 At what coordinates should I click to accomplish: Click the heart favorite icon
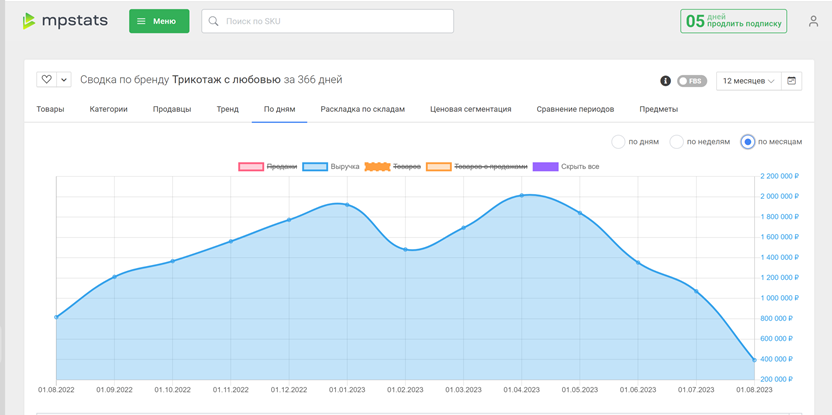47,80
